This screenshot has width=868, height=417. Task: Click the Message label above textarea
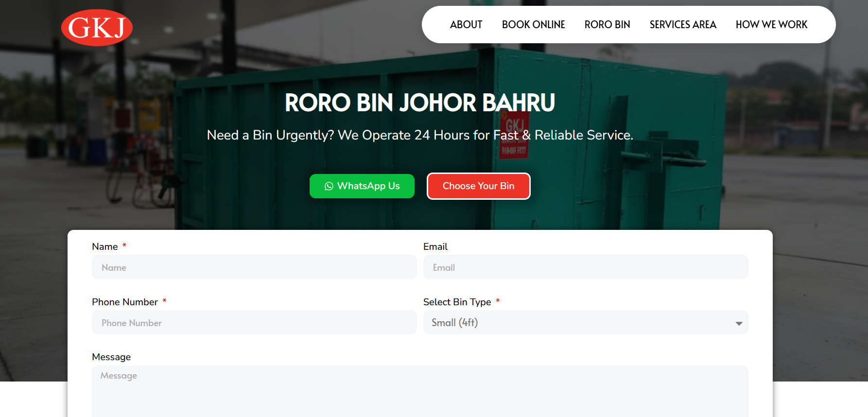[x=111, y=357]
